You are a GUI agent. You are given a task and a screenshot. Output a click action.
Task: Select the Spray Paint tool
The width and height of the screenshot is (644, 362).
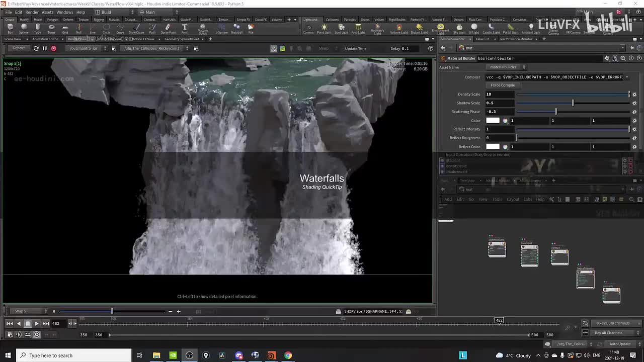[x=169, y=29]
